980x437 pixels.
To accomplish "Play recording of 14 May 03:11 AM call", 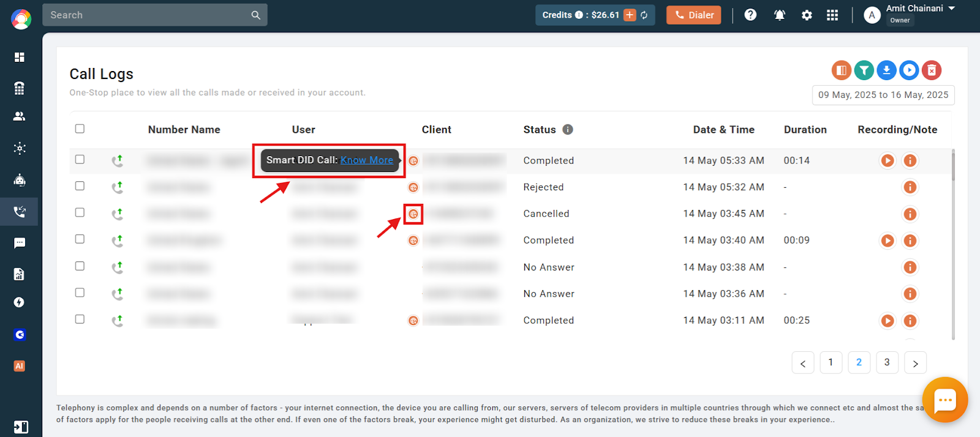I will (x=888, y=321).
